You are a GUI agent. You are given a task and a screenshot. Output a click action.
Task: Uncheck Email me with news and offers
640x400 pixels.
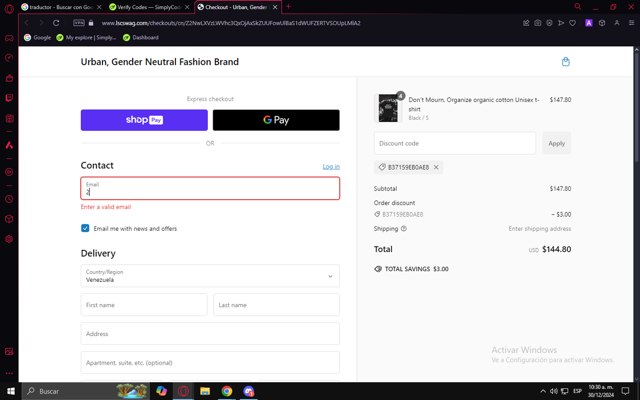pyautogui.click(x=85, y=228)
